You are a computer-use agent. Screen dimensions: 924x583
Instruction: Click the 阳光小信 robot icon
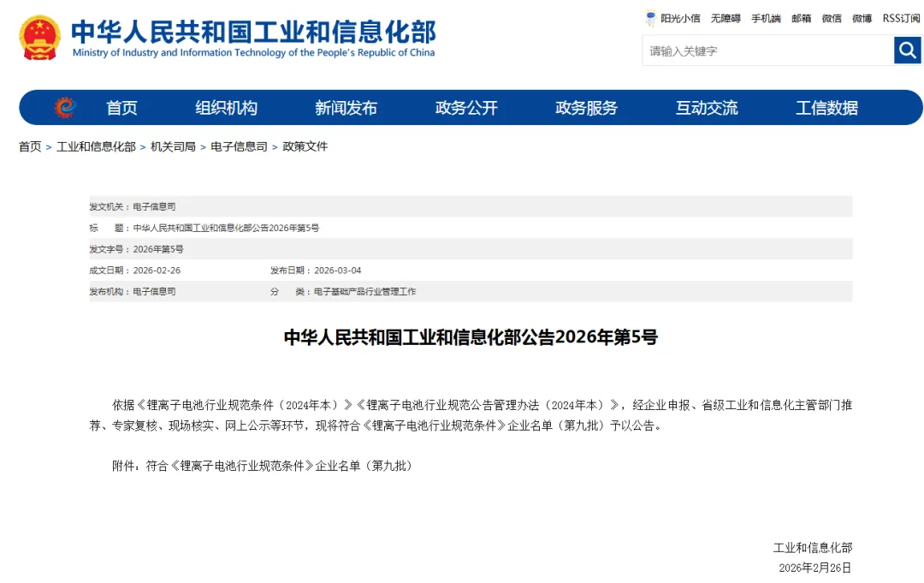[x=650, y=18]
